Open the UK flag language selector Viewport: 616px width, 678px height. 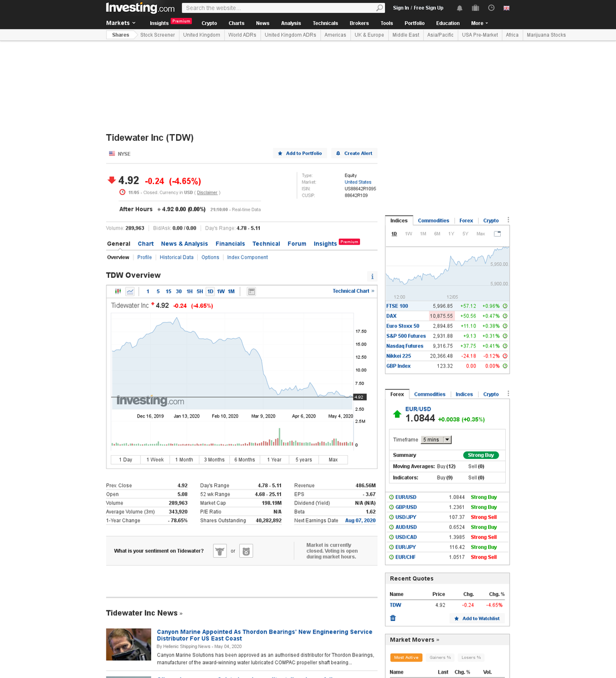506,8
